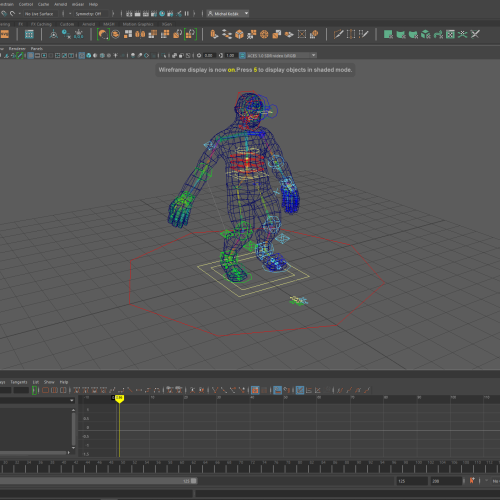Image resolution: width=500 pixels, height=500 pixels.
Task: Open the Graph Editor Help menu
Action: 64,382
